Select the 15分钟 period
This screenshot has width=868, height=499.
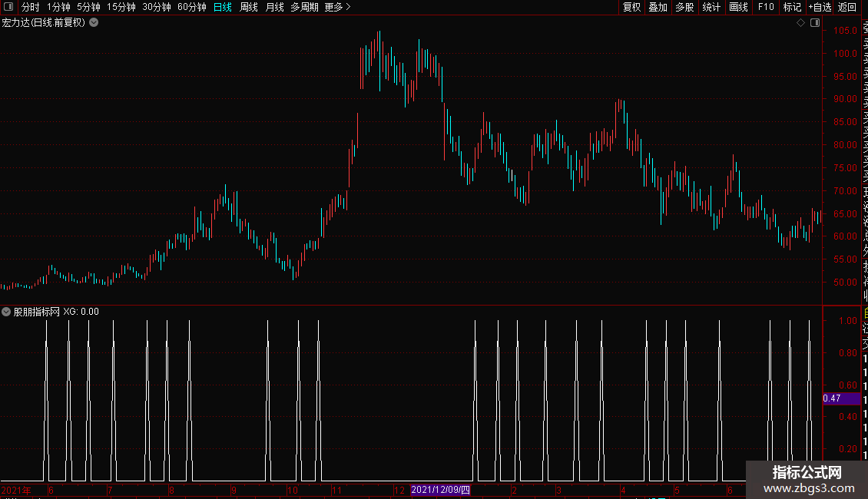pyautogui.click(x=121, y=7)
